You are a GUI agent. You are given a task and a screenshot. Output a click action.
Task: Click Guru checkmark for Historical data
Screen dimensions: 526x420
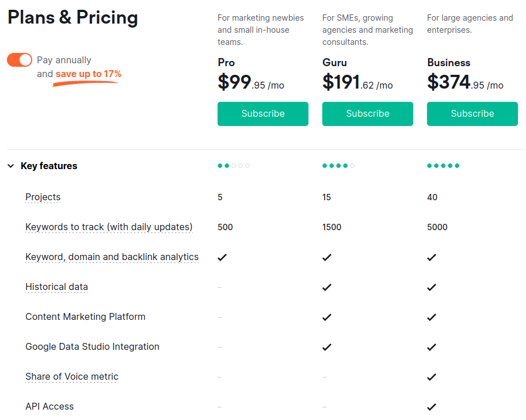click(327, 288)
